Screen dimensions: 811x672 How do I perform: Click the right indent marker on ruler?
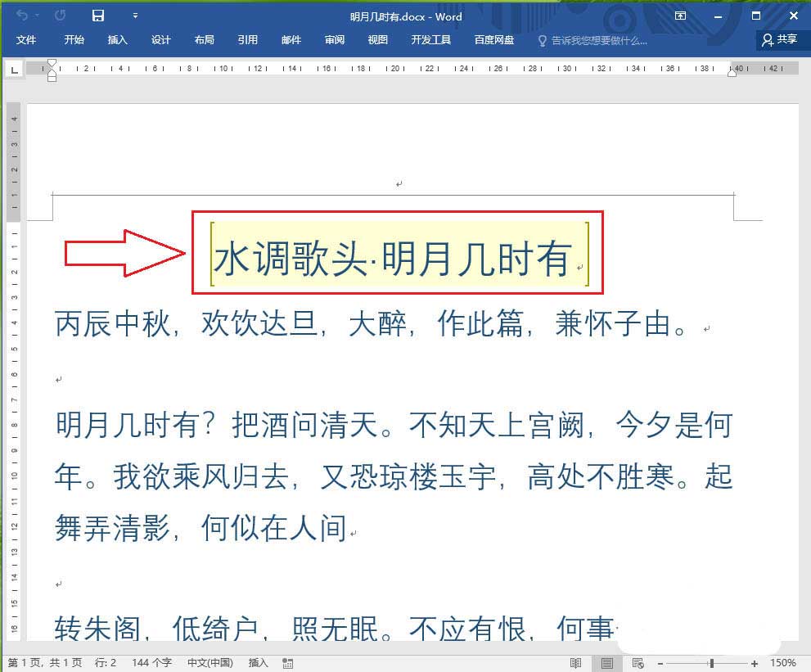[x=732, y=74]
